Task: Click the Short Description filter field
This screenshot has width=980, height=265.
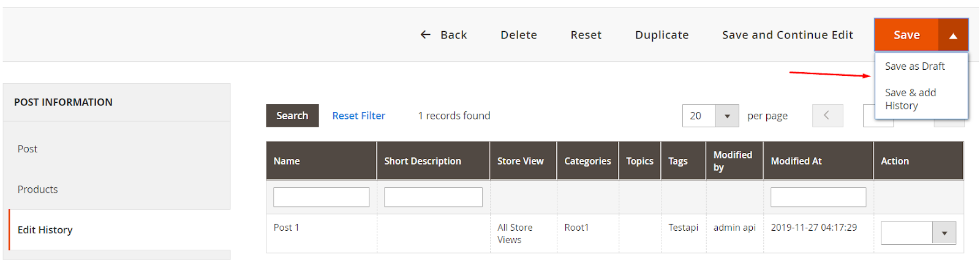Action: pos(433,197)
